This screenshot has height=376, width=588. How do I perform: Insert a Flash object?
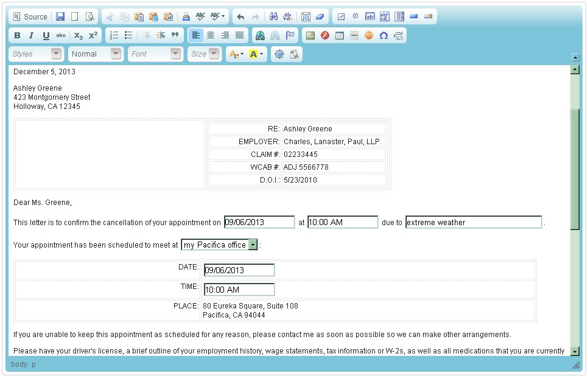click(x=325, y=36)
